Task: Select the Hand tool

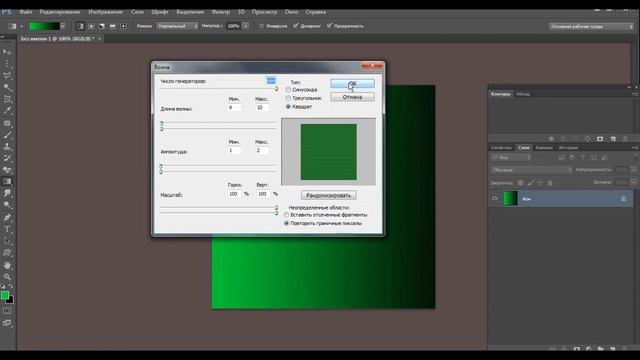Action: click(x=7, y=265)
